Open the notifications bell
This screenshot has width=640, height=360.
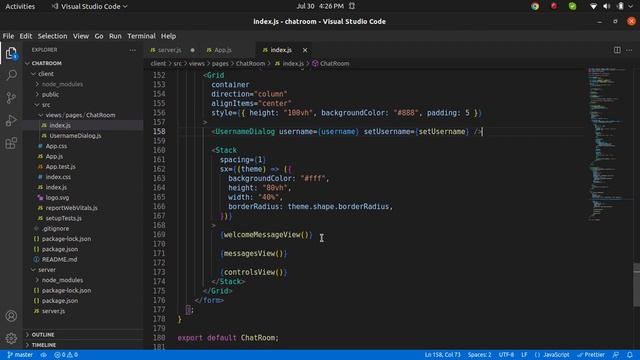click(x=630, y=355)
